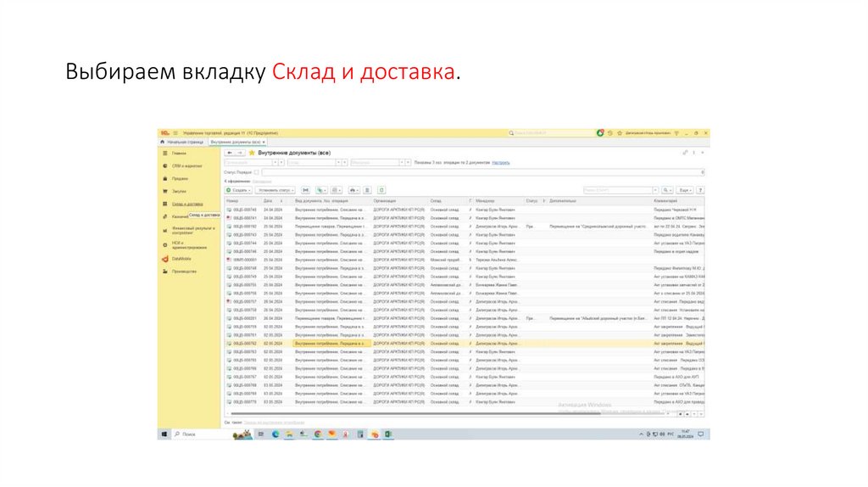Open the Закупки section
868x487 pixels.
(179, 191)
